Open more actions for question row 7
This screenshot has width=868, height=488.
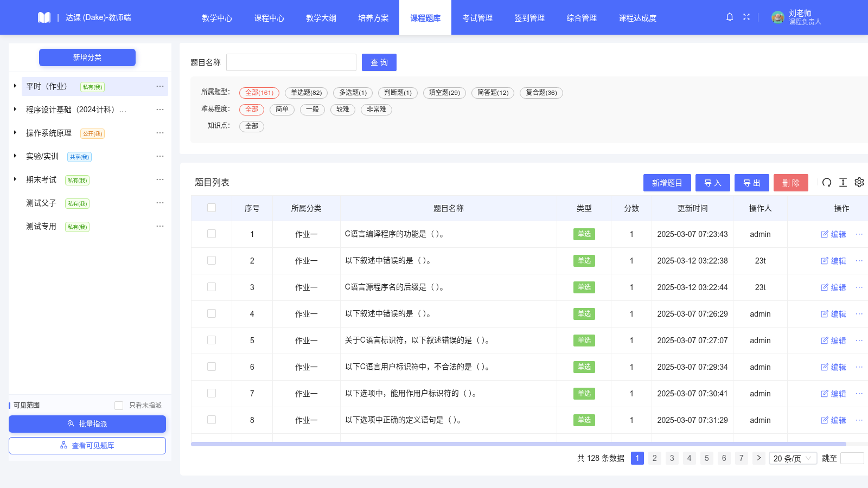pos(859,394)
